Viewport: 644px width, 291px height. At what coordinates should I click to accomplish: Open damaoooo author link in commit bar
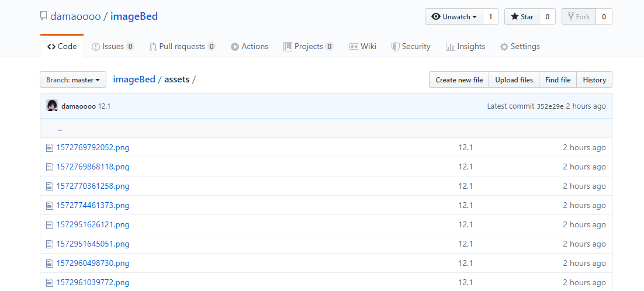coord(78,106)
